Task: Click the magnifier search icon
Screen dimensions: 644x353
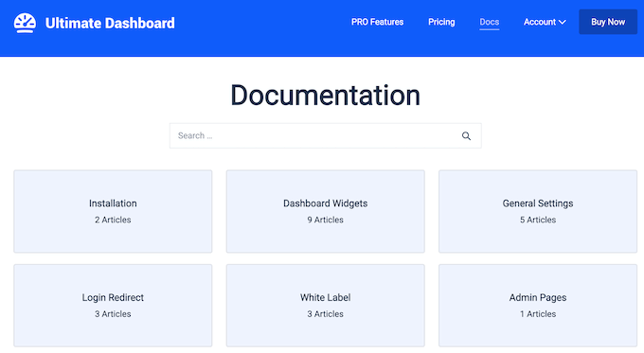Action: coord(466,136)
